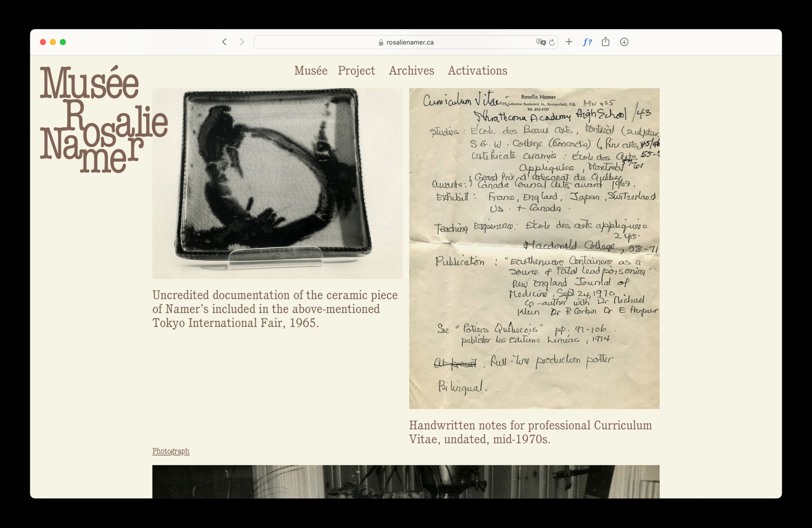Click the lock icon beside rosalienamer.ca
This screenshot has width=812, height=528.
pos(381,42)
